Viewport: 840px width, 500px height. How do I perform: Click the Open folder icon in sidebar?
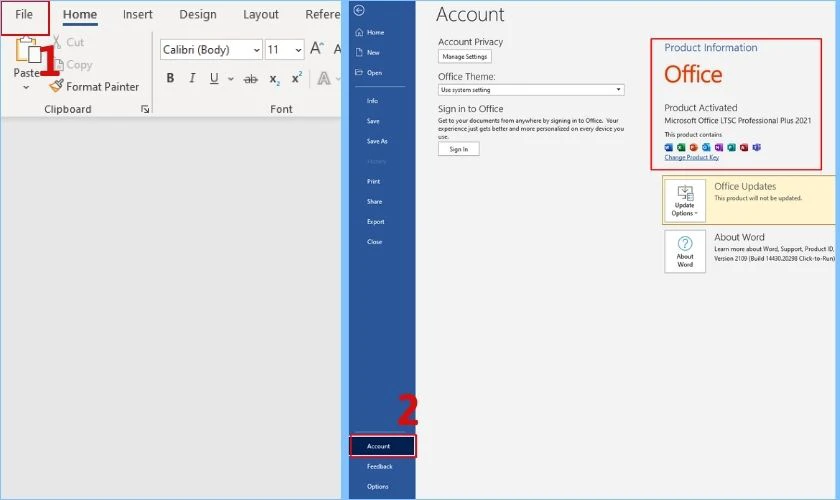tap(359, 73)
